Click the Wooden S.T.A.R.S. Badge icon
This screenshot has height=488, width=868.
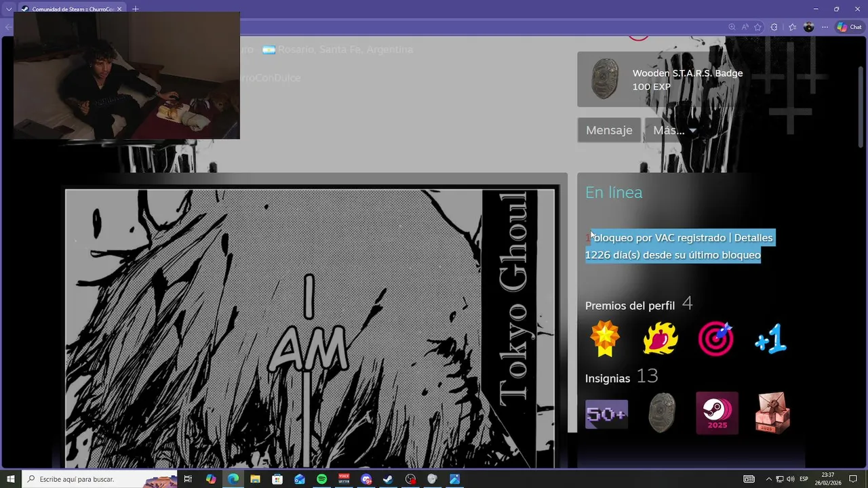[x=604, y=79]
